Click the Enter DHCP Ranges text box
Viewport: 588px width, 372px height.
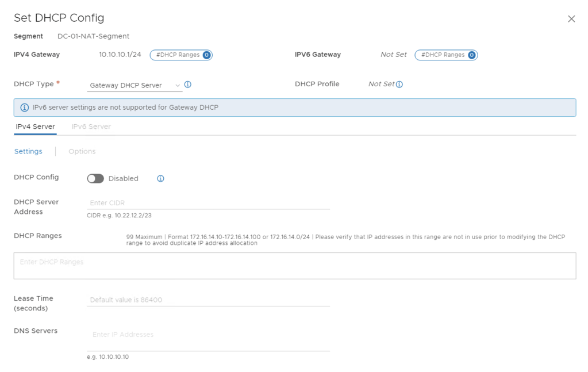click(x=294, y=266)
